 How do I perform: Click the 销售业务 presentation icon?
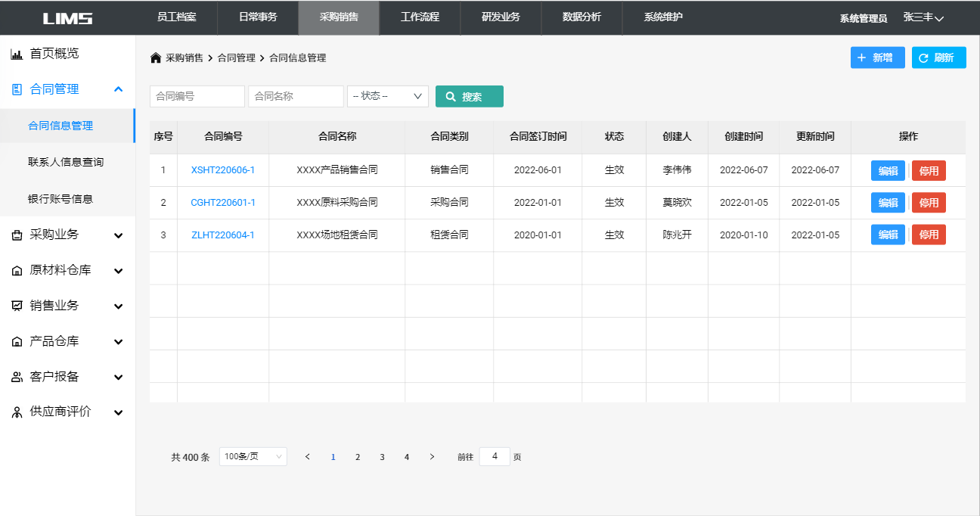click(17, 306)
